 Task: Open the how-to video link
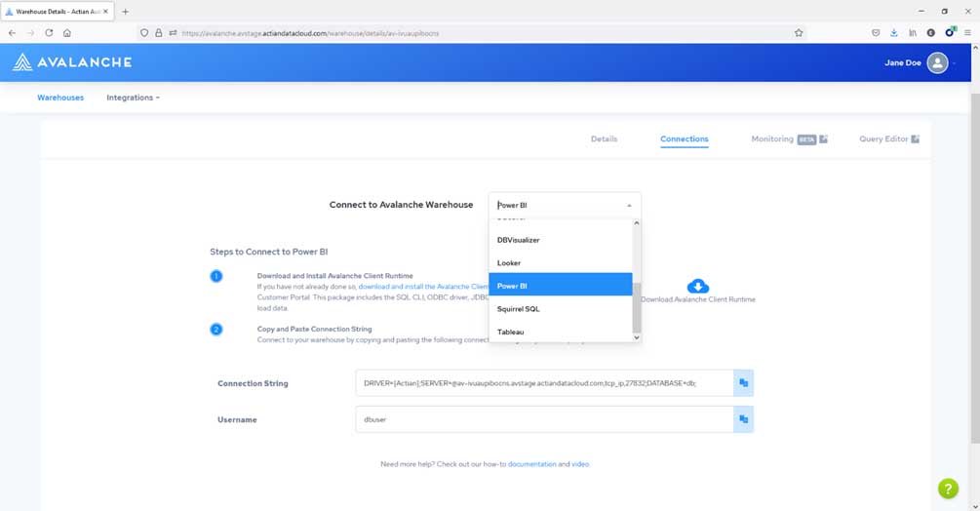tap(580, 464)
